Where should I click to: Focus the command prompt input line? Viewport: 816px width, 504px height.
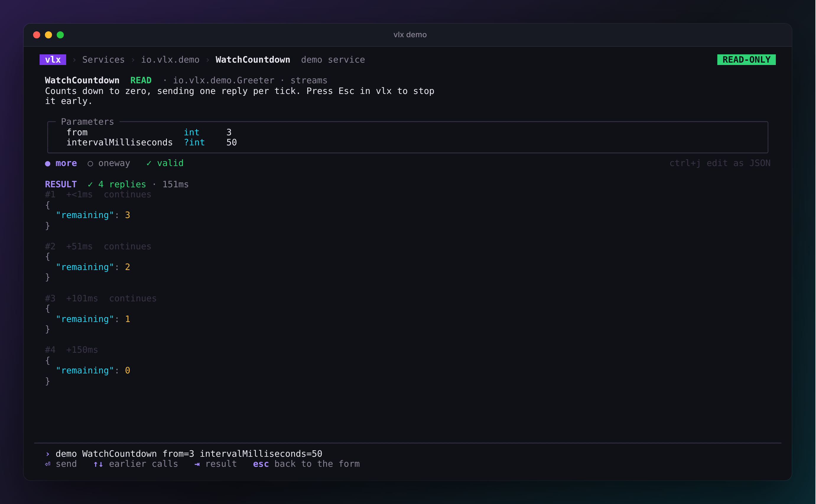pyautogui.click(x=189, y=454)
